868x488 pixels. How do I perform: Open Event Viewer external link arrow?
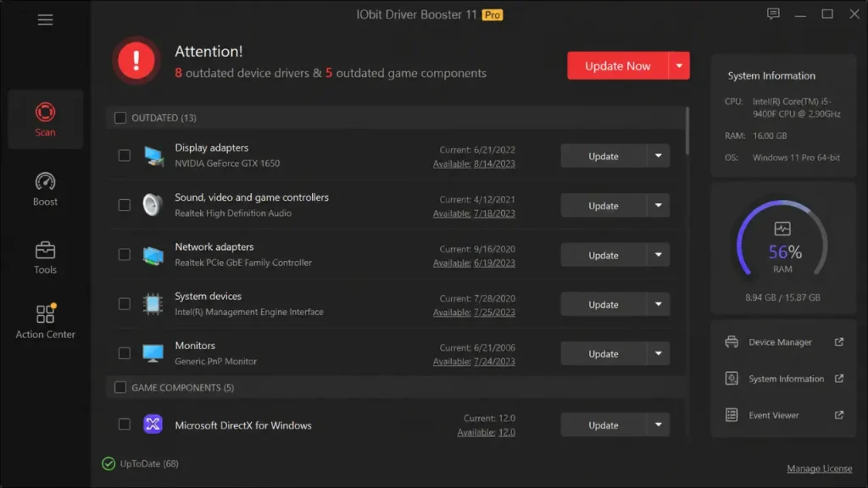click(x=839, y=415)
